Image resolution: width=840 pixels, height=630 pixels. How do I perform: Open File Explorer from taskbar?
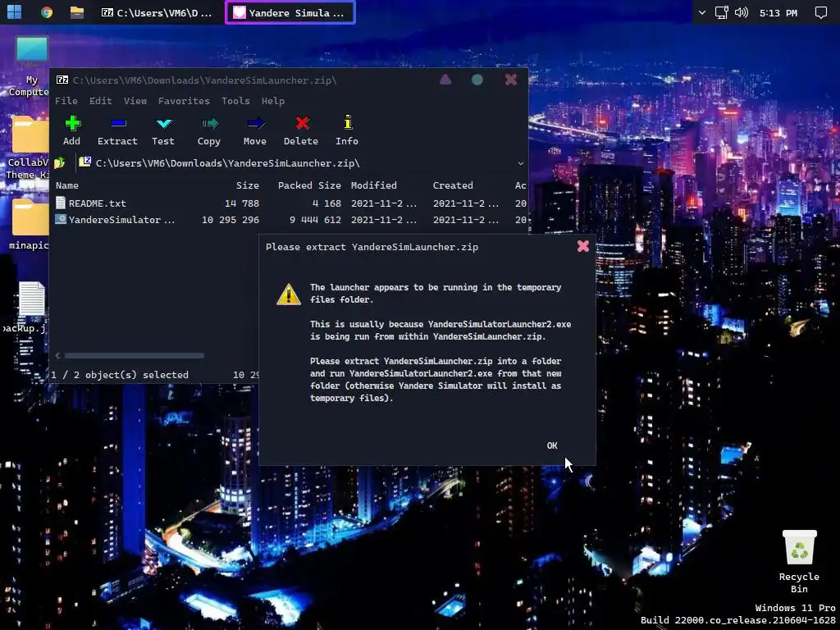[x=77, y=12]
